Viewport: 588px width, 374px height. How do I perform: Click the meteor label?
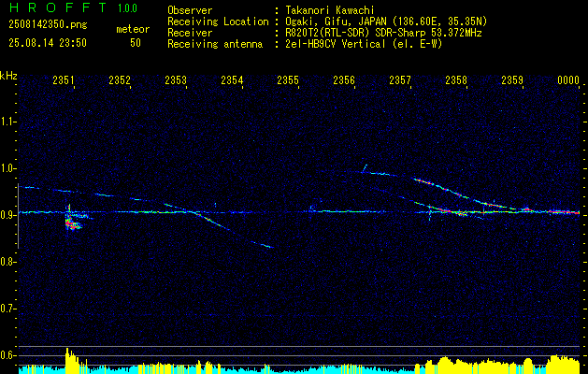(x=133, y=29)
